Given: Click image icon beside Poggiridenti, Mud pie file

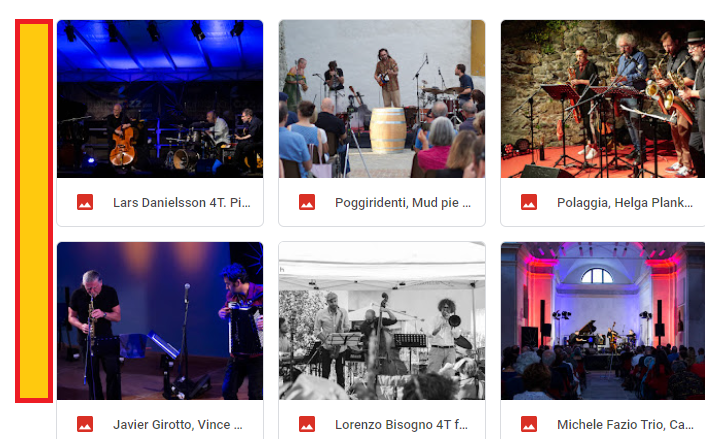Looking at the screenshot, I should 307,202.
